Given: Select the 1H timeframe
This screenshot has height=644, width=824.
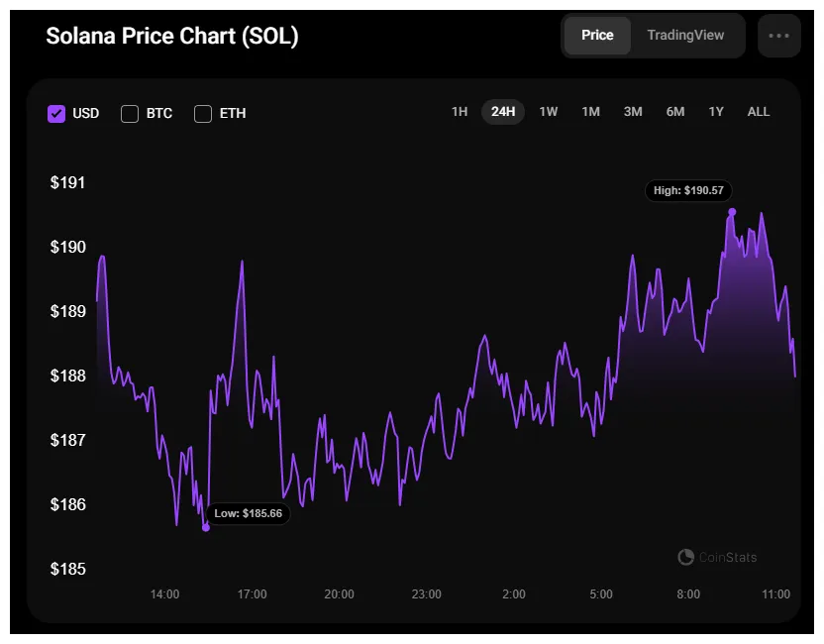Looking at the screenshot, I should tap(459, 112).
